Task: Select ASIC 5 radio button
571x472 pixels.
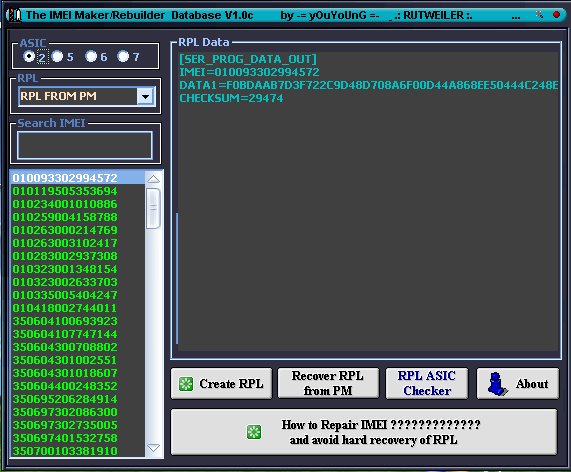Action: coord(58,56)
